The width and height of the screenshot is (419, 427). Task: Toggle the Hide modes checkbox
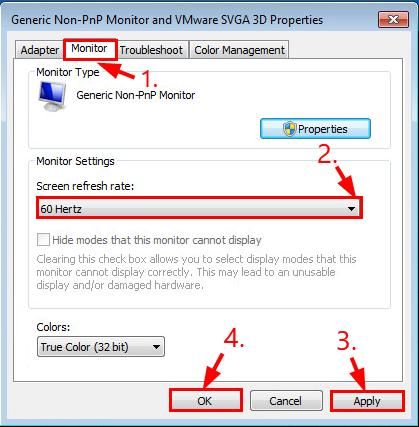tap(43, 240)
